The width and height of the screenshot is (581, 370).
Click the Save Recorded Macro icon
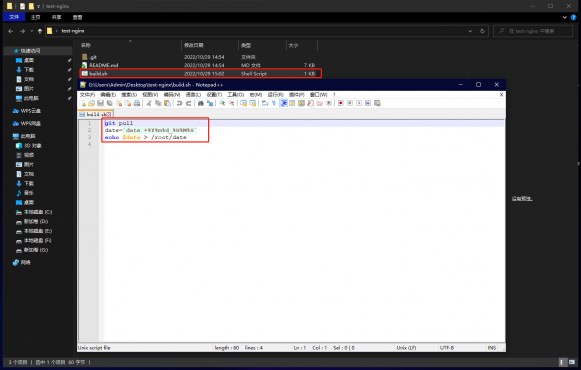tap(377, 103)
